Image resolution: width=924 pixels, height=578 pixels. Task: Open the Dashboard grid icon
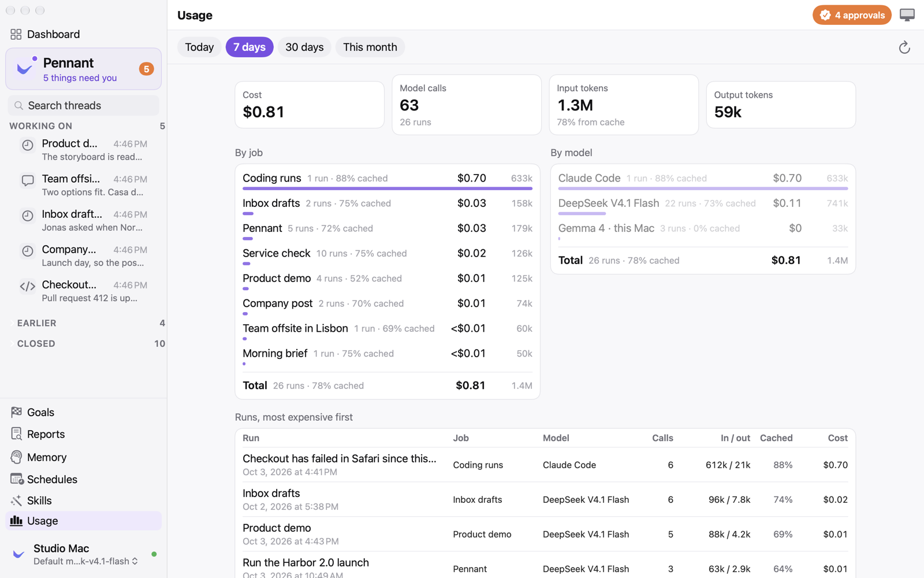(16, 35)
